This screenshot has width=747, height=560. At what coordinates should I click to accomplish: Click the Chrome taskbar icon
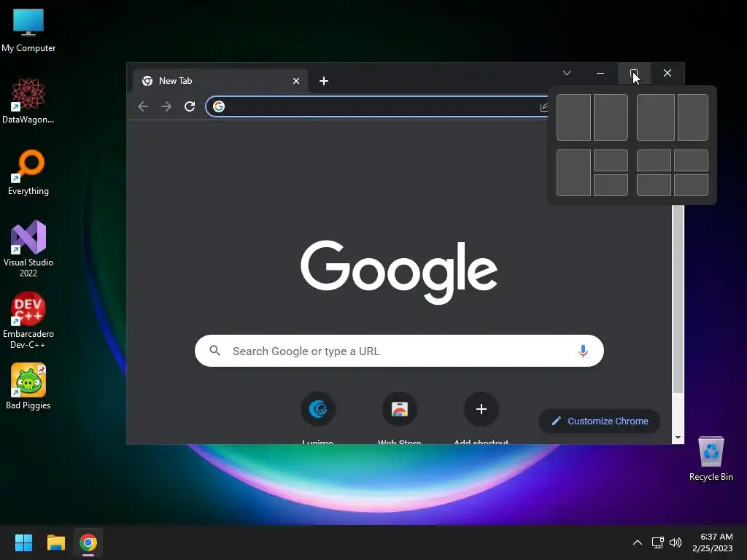88,542
